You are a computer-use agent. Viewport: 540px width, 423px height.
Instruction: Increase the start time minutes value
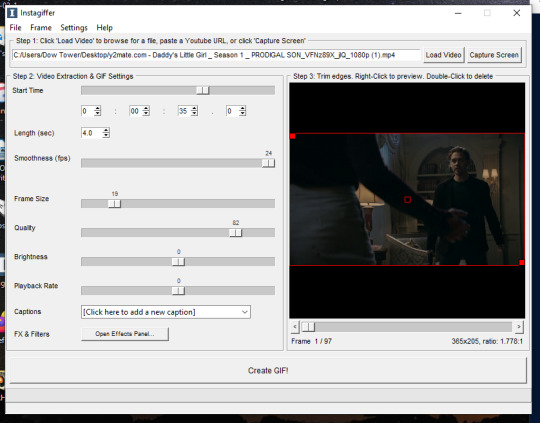point(146,109)
